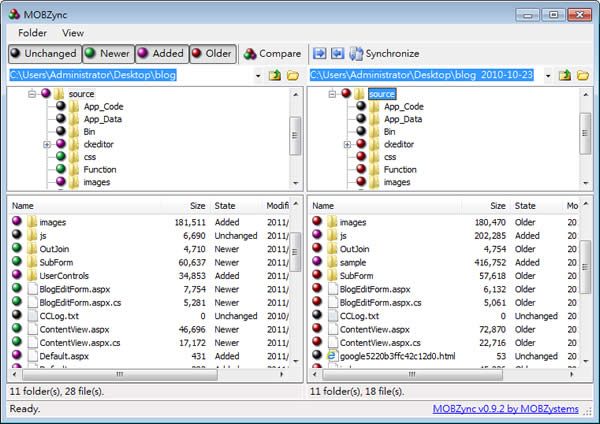The image size is (600, 424).
Task: Expand the ckeditor folder in left tree
Action: [x=47, y=144]
